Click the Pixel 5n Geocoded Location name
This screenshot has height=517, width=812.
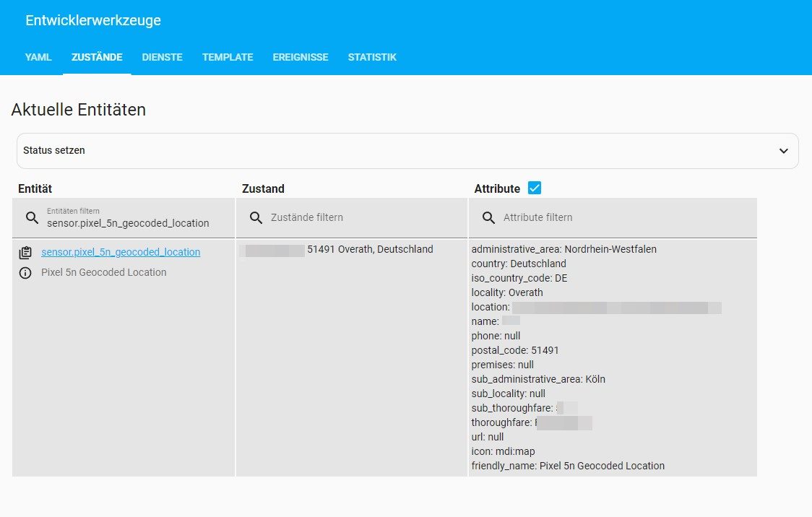click(103, 272)
